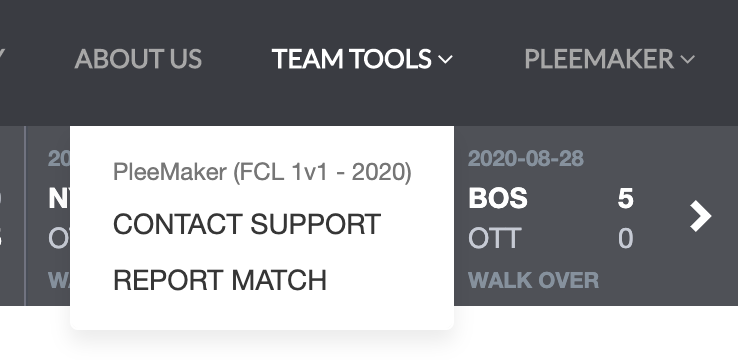Click the cut-off nav item before ABOUT US
Viewport: 738px width, 360px height.
[2, 59]
